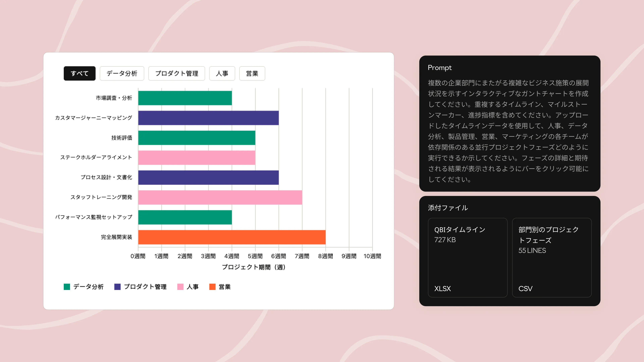Select the プロセス設計・文書化 bar

pos(208,177)
